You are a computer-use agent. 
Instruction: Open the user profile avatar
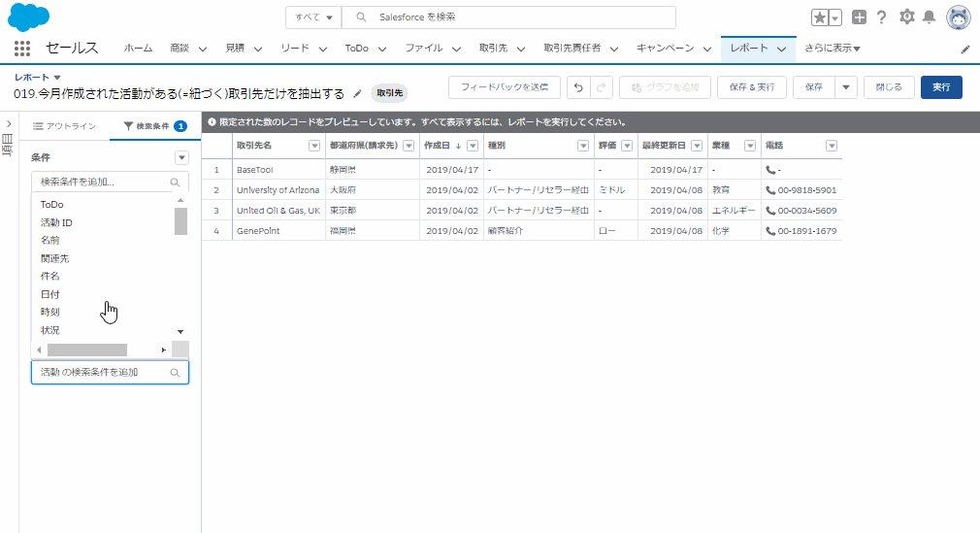(x=958, y=17)
